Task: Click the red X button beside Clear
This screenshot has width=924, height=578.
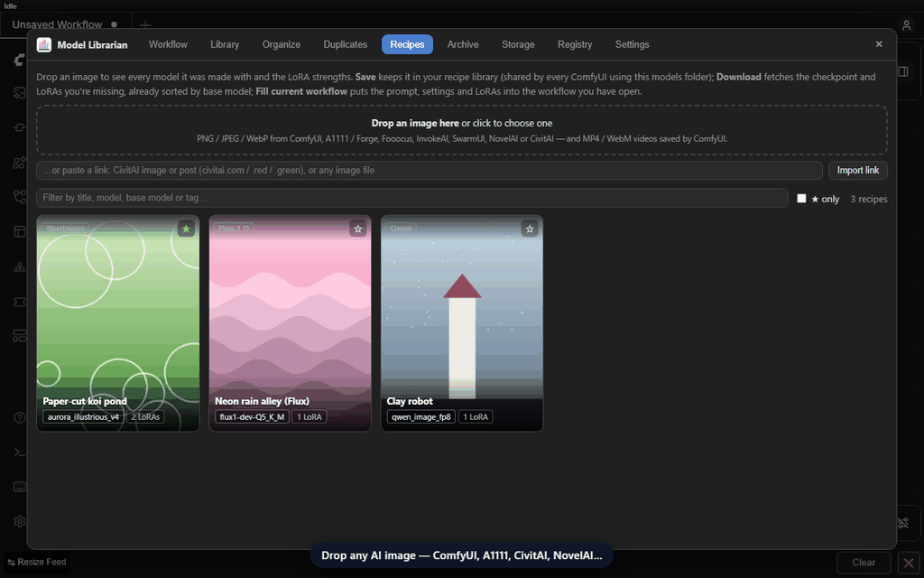Action: tap(909, 562)
